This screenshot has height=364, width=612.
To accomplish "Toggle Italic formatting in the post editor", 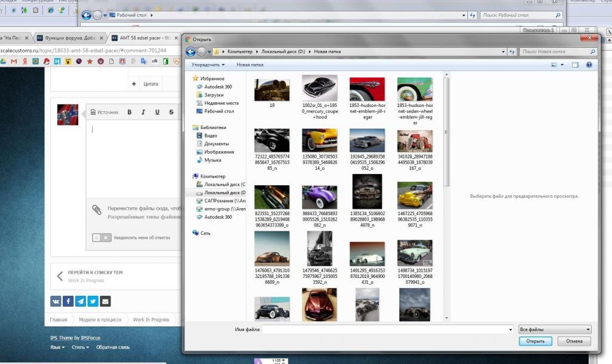I will [143, 112].
